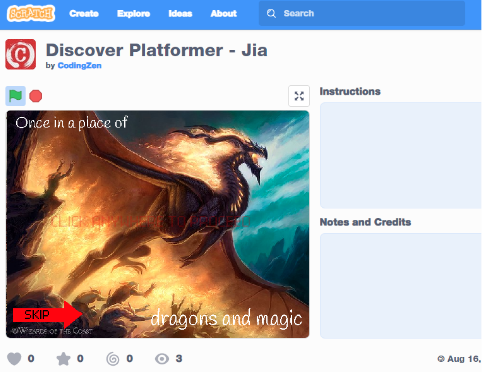Open the About page
The width and height of the screenshot is (482, 372).
pyautogui.click(x=223, y=14)
